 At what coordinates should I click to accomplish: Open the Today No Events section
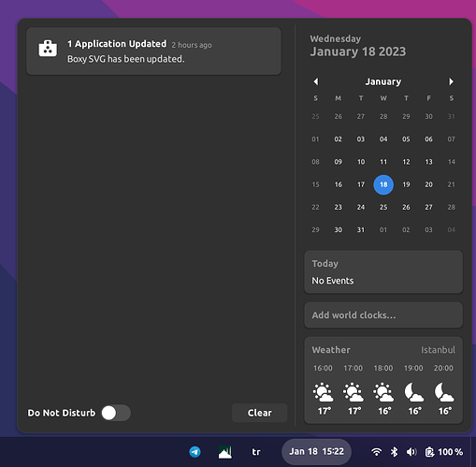tap(383, 271)
